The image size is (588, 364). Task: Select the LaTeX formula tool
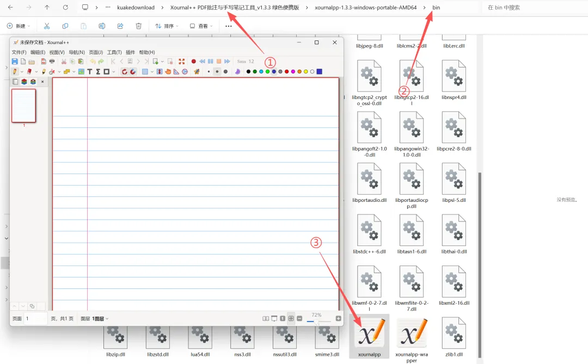coord(98,71)
